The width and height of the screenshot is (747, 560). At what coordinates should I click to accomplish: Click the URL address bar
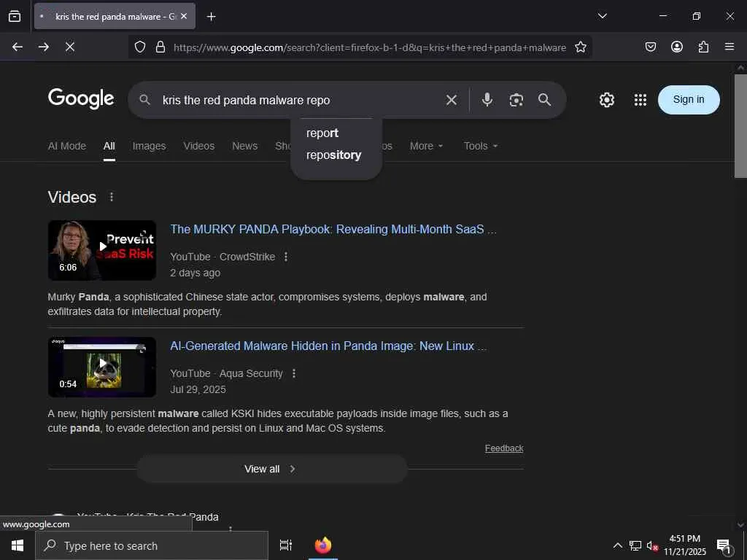coord(369,47)
